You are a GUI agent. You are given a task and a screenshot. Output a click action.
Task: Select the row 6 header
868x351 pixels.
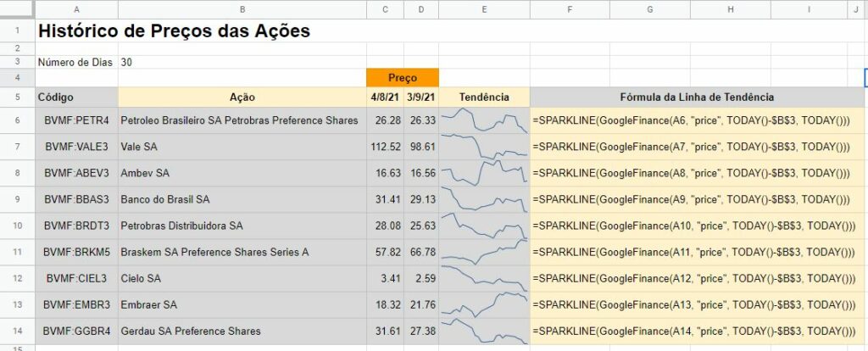(x=17, y=120)
